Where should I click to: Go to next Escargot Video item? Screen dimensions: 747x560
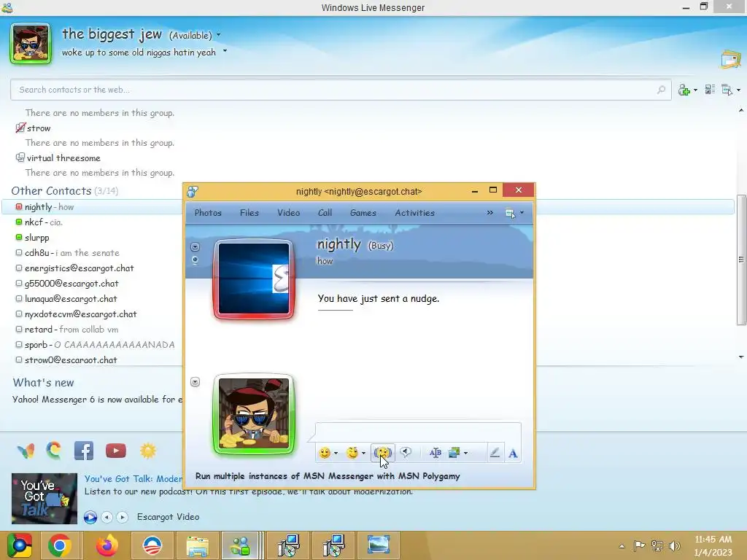point(123,517)
